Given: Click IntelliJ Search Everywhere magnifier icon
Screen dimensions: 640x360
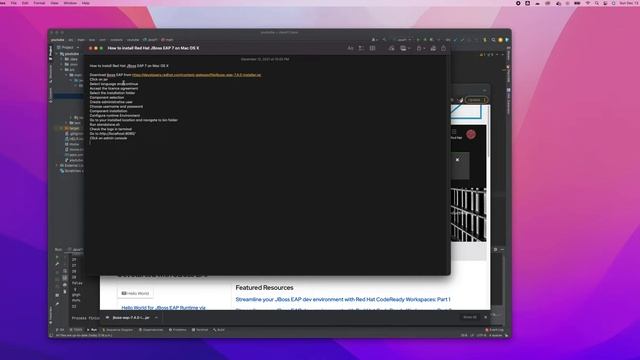Looking at the screenshot, I should point(493,40).
